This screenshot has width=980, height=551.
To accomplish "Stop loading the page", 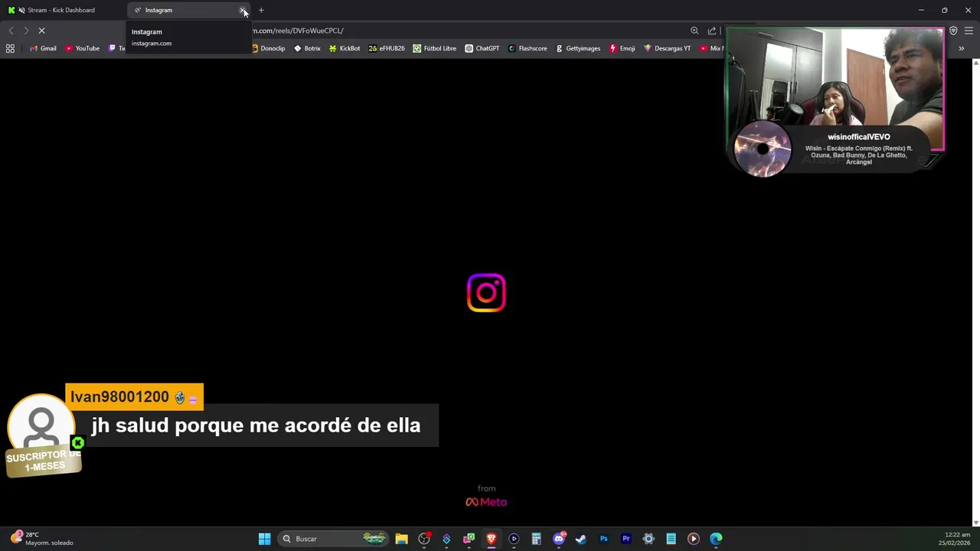I will pyautogui.click(x=42, y=31).
